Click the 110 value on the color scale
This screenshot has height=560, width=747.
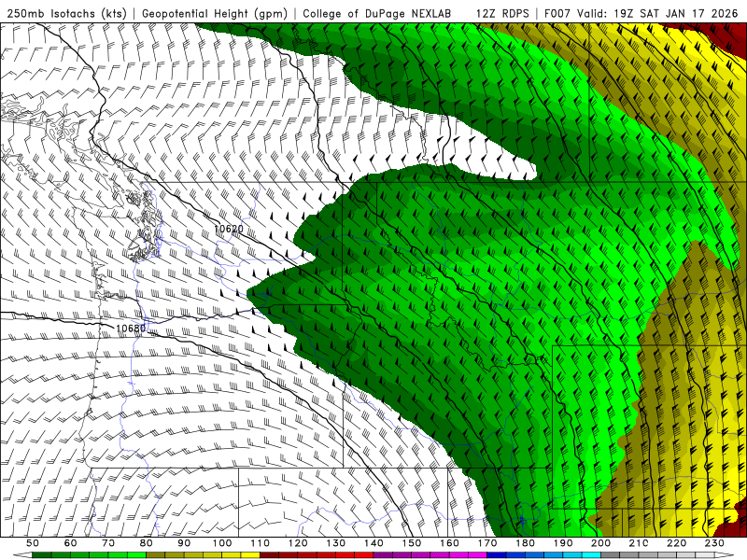[261, 543]
